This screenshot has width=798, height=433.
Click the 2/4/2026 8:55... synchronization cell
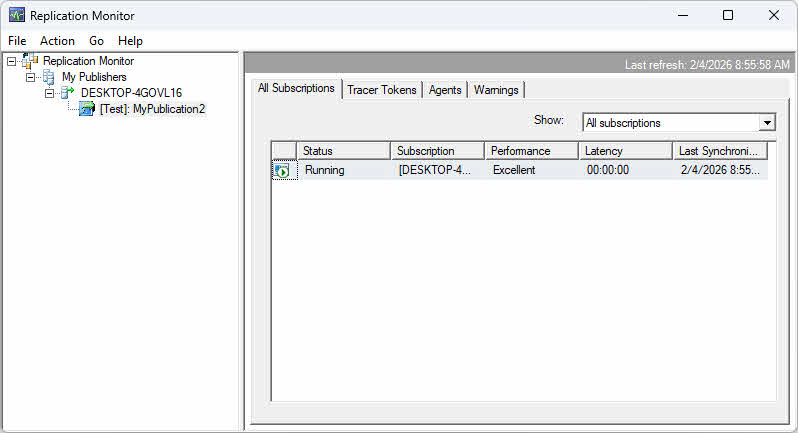tap(720, 170)
